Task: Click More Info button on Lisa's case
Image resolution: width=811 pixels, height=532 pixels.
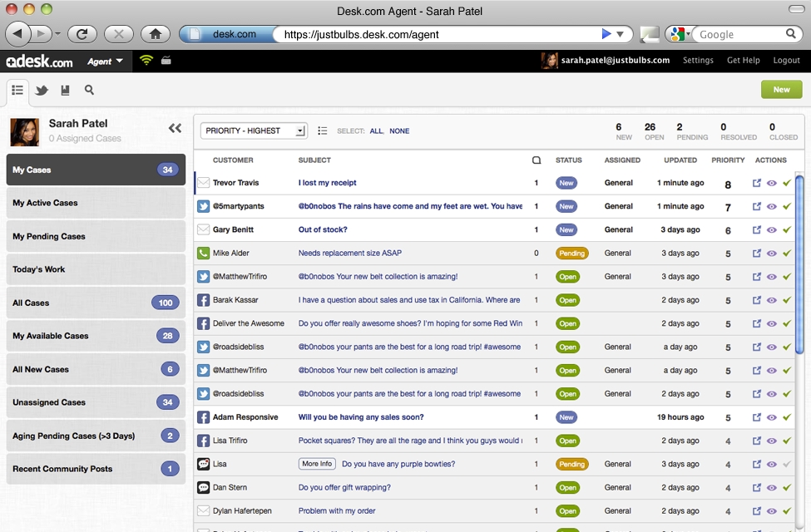Action: [x=317, y=464]
